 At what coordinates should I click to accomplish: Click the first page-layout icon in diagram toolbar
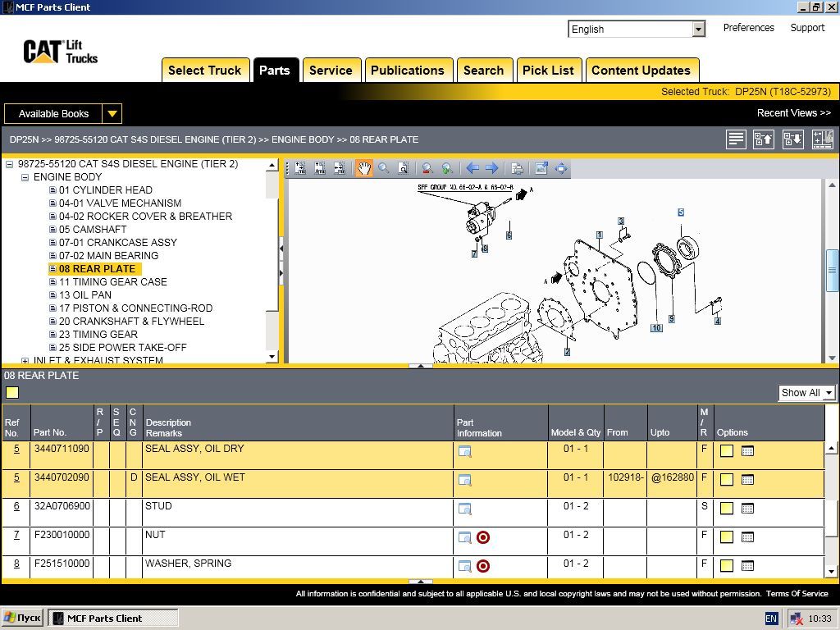(x=300, y=168)
